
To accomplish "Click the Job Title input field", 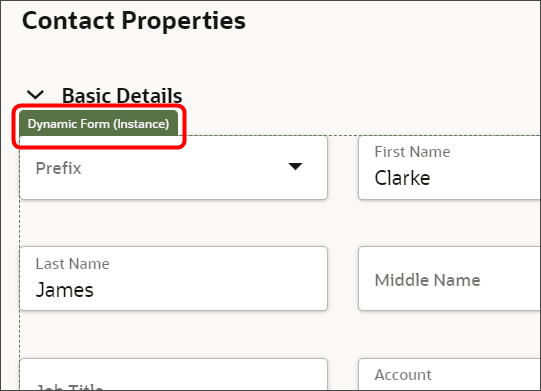I will point(174,375).
